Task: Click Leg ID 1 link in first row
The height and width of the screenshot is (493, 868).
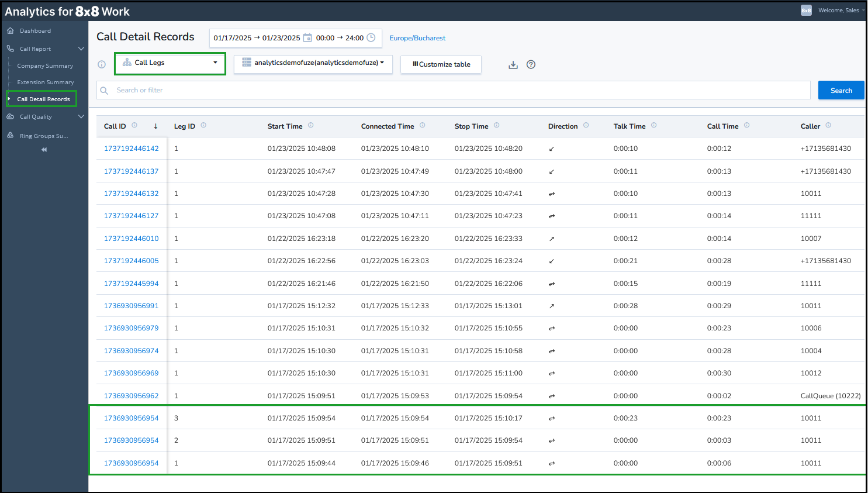Action: coord(176,149)
